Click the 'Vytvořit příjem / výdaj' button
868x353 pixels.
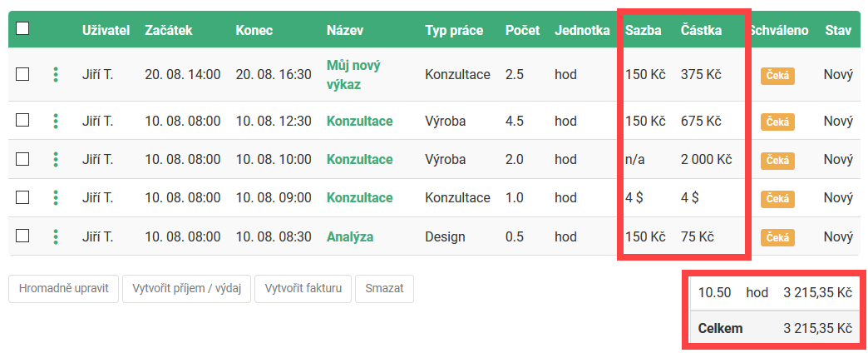pyautogui.click(x=186, y=289)
